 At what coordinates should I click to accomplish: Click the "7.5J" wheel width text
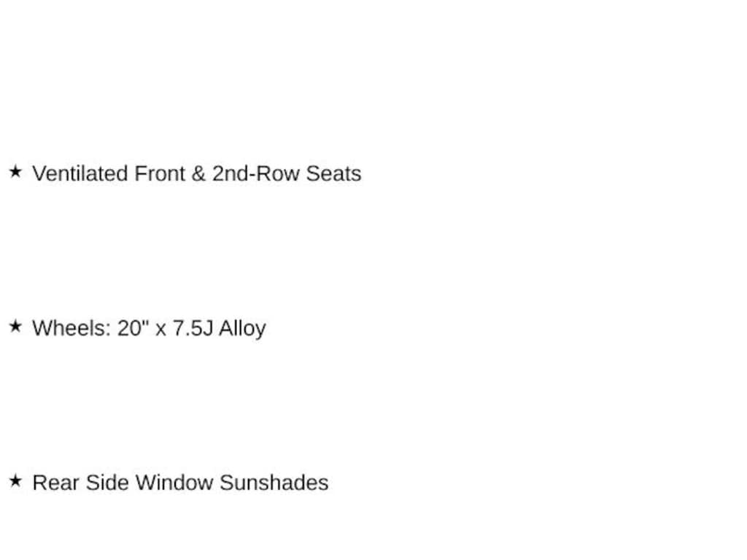click(193, 328)
